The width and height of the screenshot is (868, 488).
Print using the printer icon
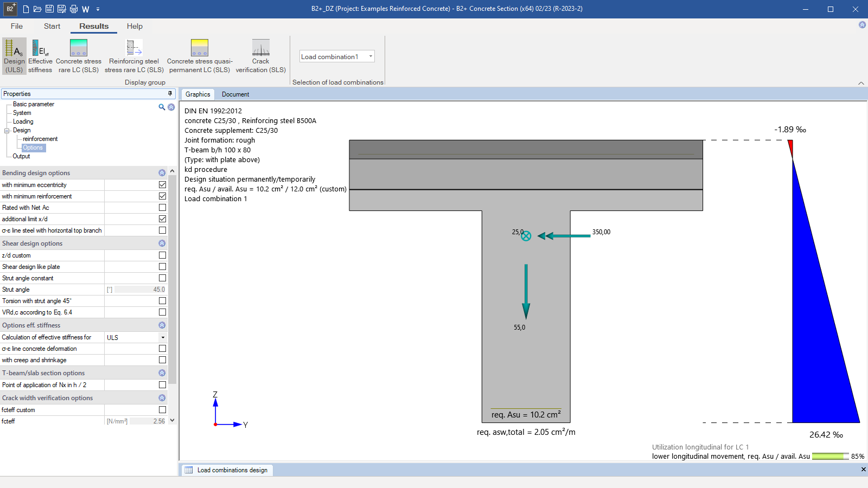pyautogui.click(x=74, y=9)
